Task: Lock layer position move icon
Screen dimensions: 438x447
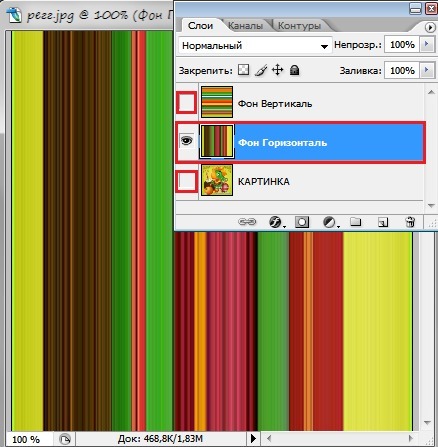Action: [x=277, y=70]
